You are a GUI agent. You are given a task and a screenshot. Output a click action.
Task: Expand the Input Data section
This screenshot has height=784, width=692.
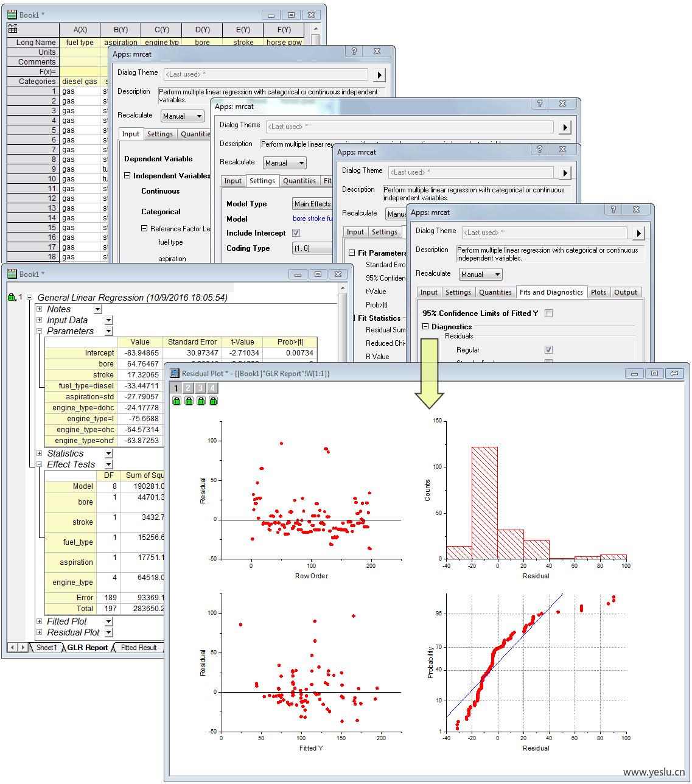click(x=40, y=320)
